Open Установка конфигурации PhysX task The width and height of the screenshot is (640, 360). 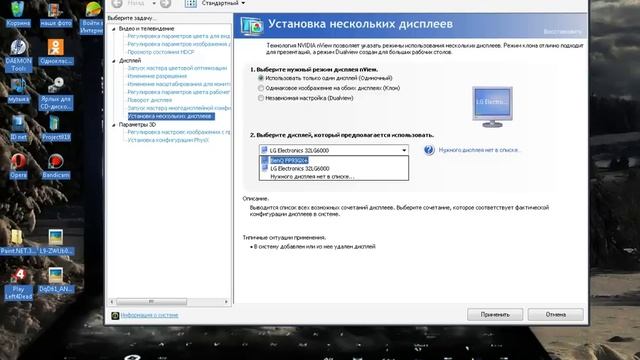point(168,140)
